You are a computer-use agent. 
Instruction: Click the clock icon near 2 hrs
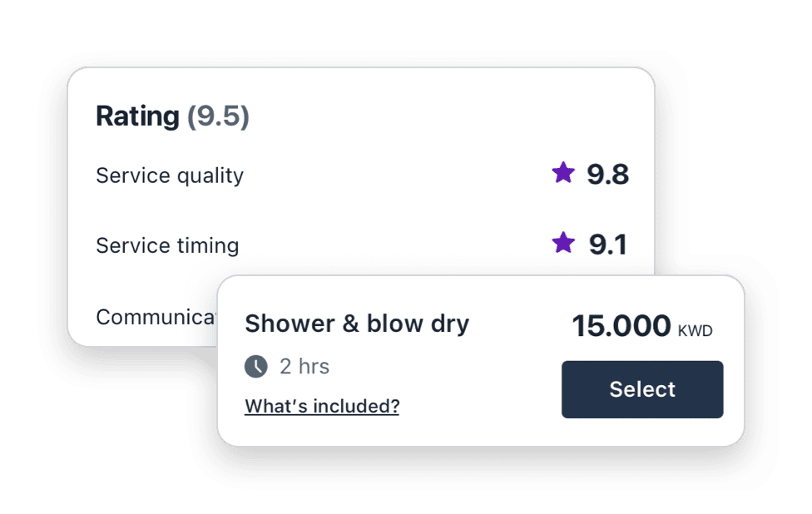pyautogui.click(x=256, y=366)
